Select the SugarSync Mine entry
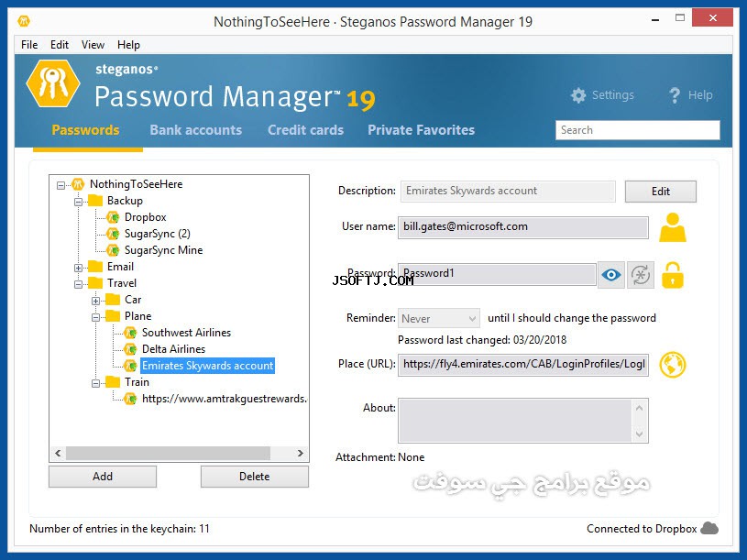747x560 pixels. [x=163, y=250]
